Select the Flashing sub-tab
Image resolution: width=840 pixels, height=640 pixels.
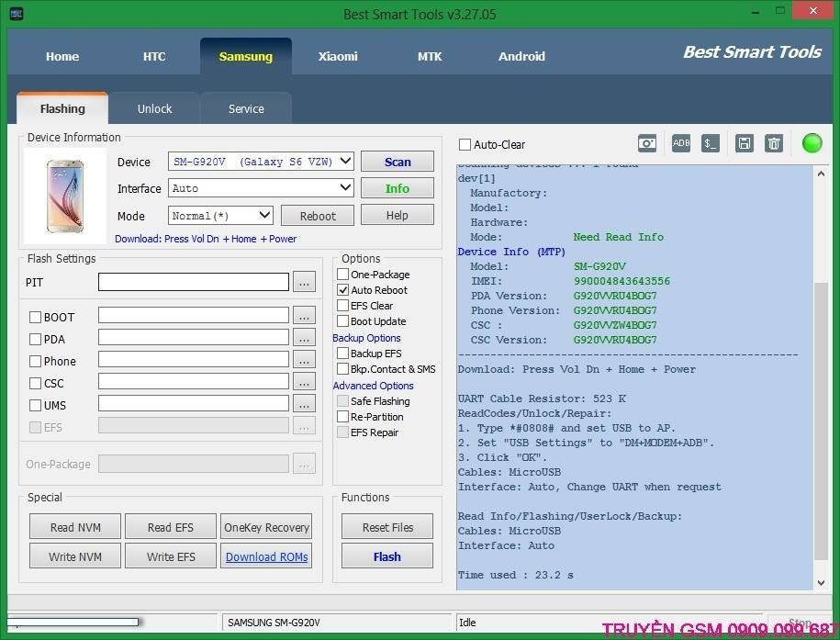tap(62, 109)
